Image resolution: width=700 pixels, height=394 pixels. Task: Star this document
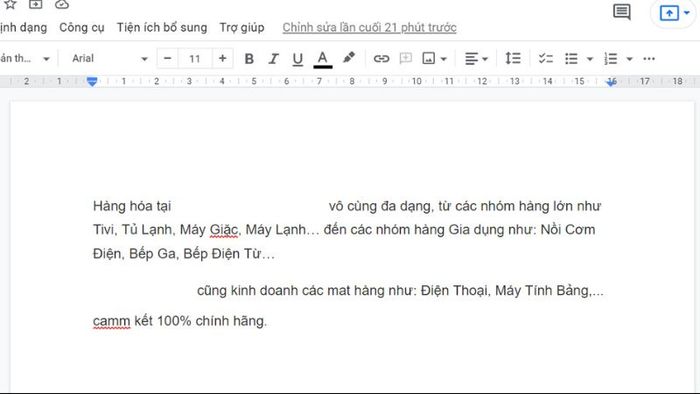tap(10, 4)
